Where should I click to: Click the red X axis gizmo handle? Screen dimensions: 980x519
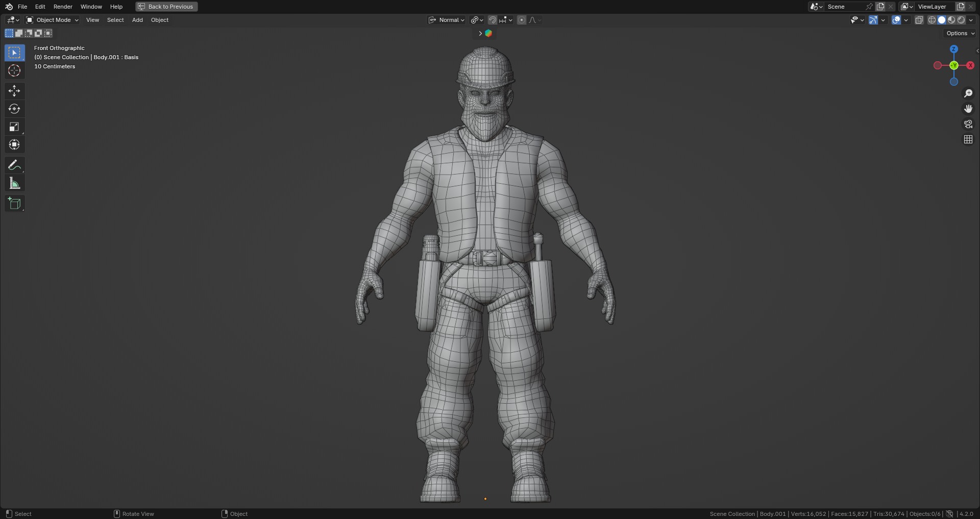pyautogui.click(x=970, y=65)
